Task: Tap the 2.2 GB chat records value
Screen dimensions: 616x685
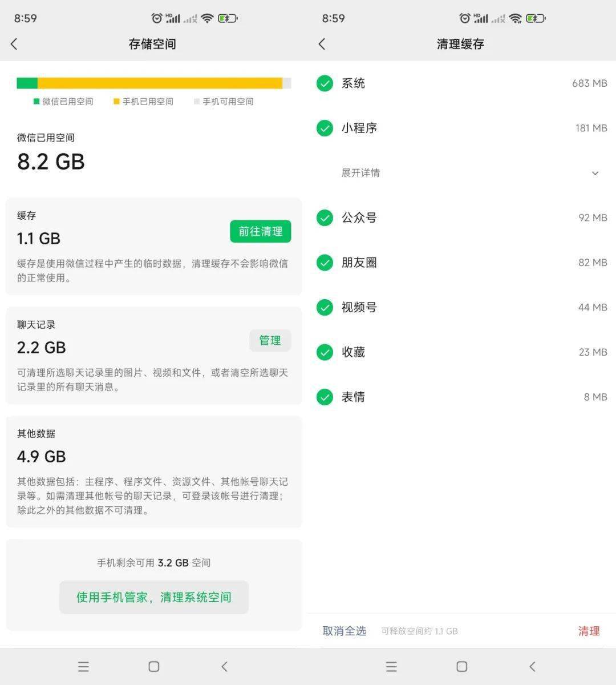Action: [x=42, y=348]
